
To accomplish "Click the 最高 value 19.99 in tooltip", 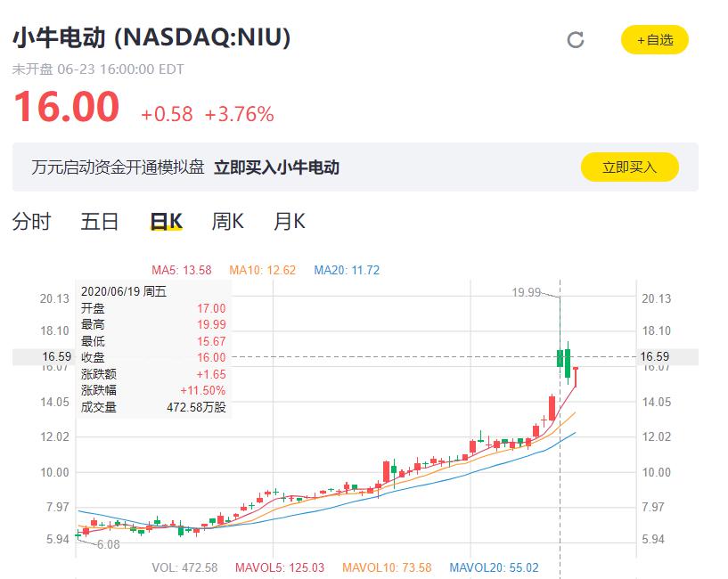I will click(x=211, y=324).
